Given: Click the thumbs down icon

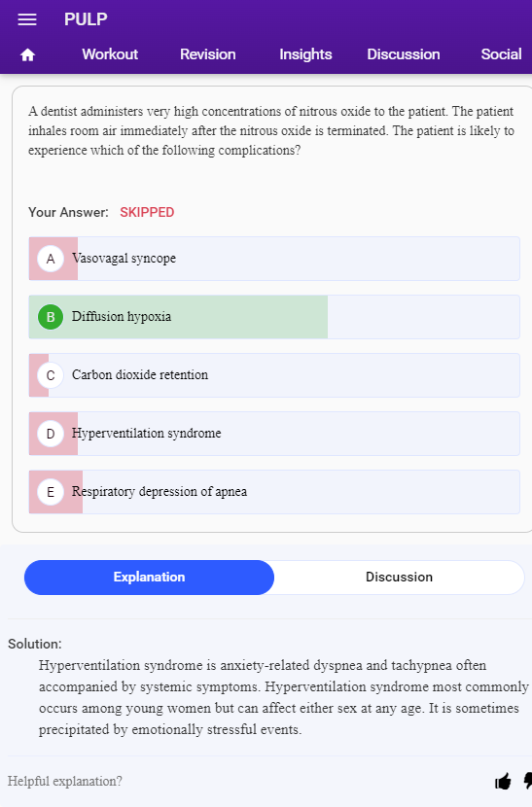Looking at the screenshot, I should point(528,782).
